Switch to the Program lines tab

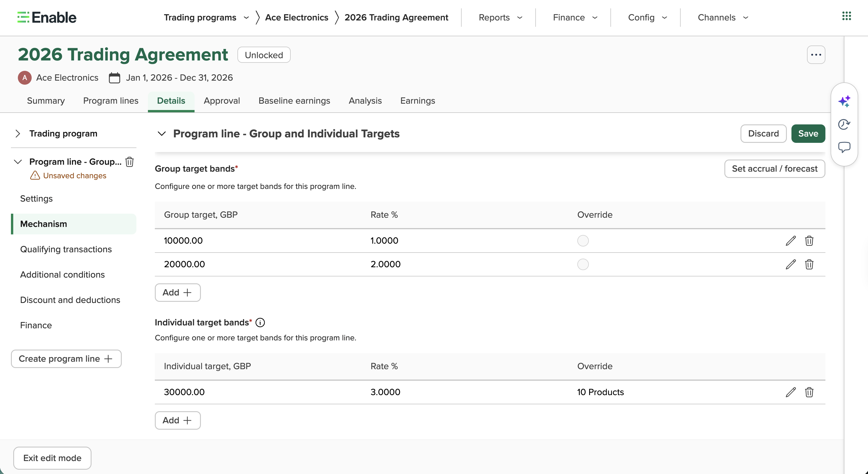pyautogui.click(x=111, y=101)
